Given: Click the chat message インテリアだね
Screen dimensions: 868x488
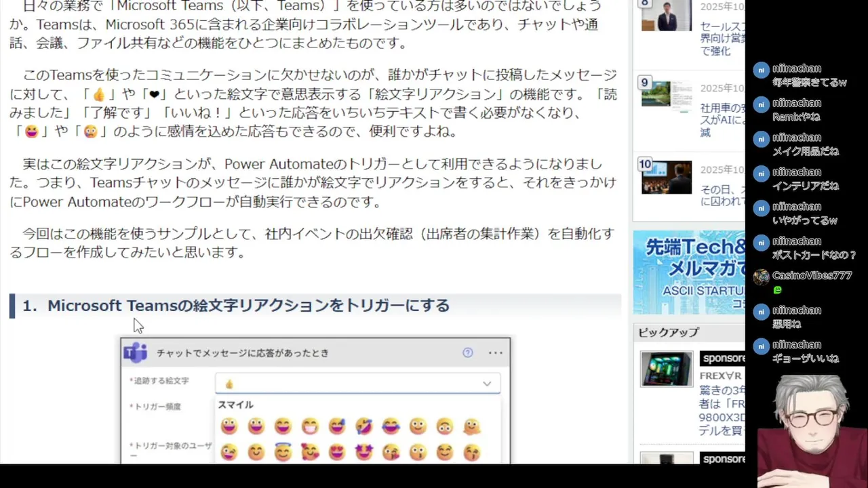Looking at the screenshot, I should tap(806, 186).
